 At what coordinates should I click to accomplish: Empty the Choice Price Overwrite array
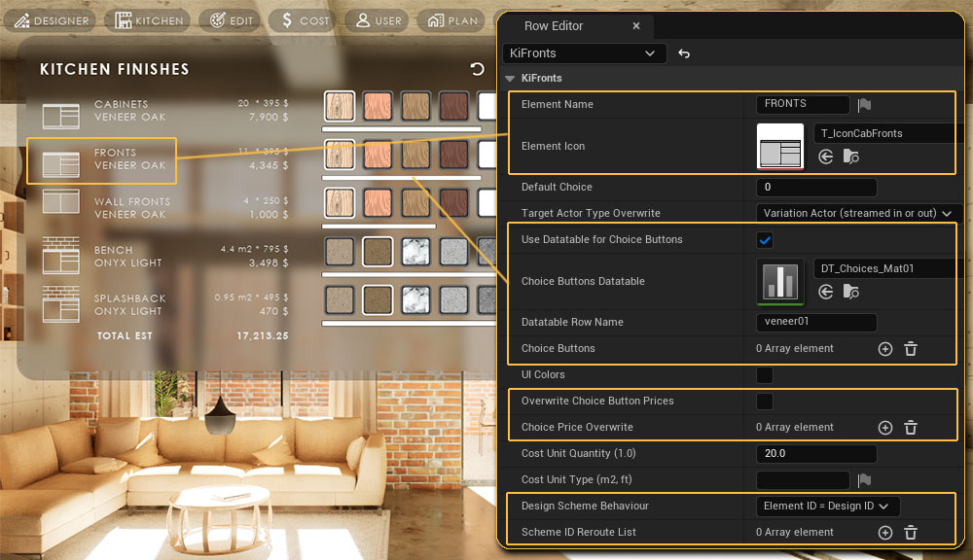[x=911, y=428]
